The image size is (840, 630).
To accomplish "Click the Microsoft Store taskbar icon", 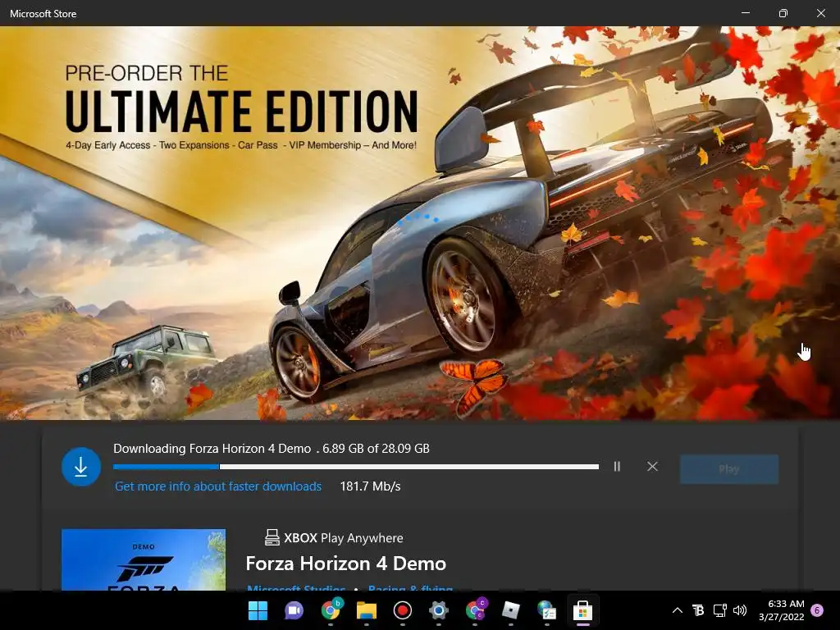I will point(583,610).
